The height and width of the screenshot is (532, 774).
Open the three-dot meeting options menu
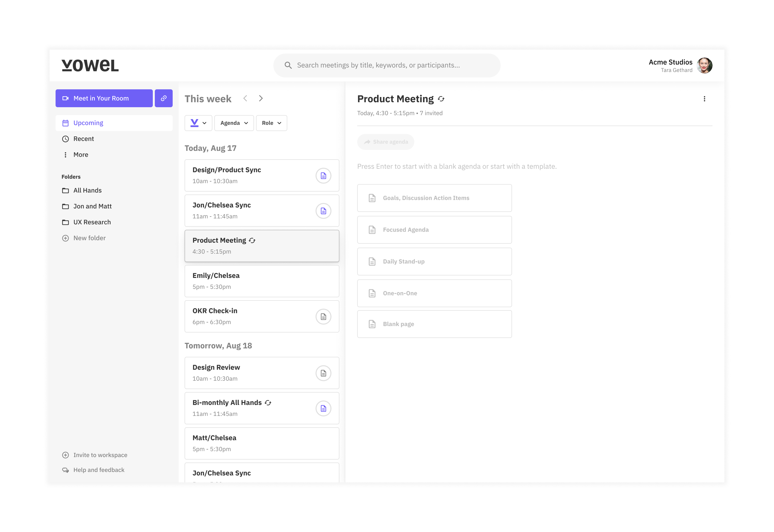(x=704, y=99)
